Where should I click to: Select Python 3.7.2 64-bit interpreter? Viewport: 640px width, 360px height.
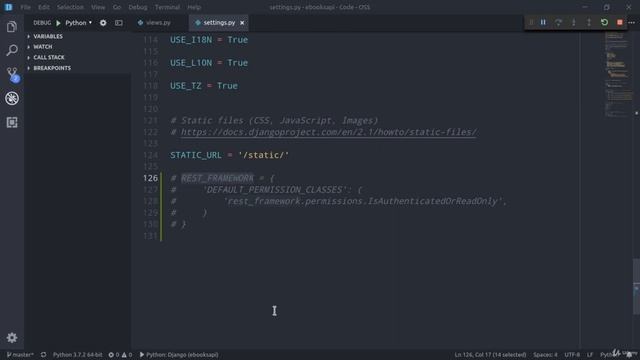[x=78, y=355]
